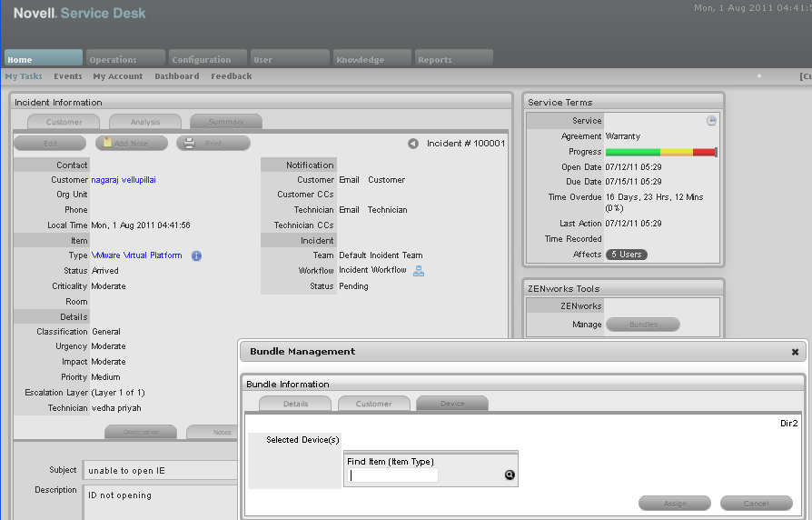Click the 5 Users affects badge
812x520 pixels.
pos(626,255)
